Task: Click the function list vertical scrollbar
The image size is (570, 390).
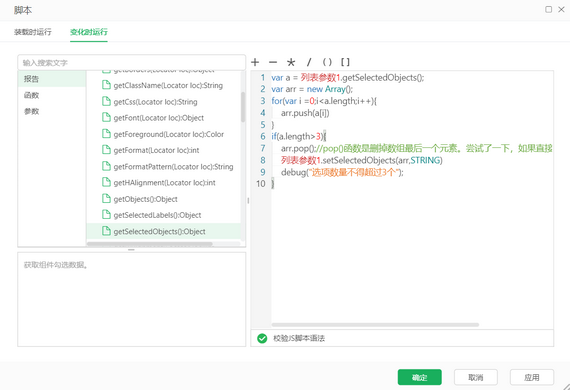Action: pos(243,107)
